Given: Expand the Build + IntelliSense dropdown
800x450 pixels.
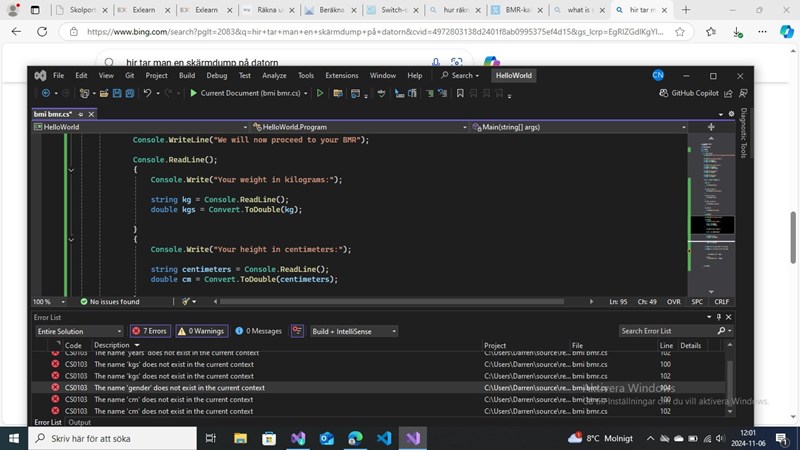Looking at the screenshot, I should (353, 331).
